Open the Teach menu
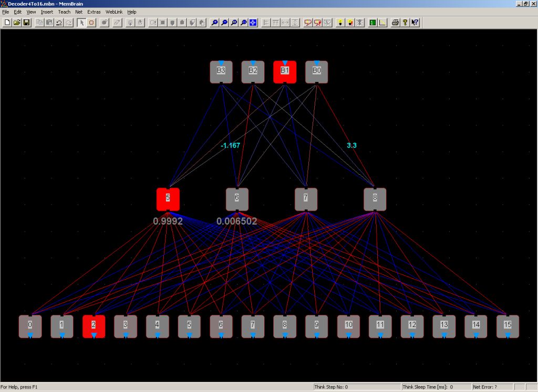 64,12
